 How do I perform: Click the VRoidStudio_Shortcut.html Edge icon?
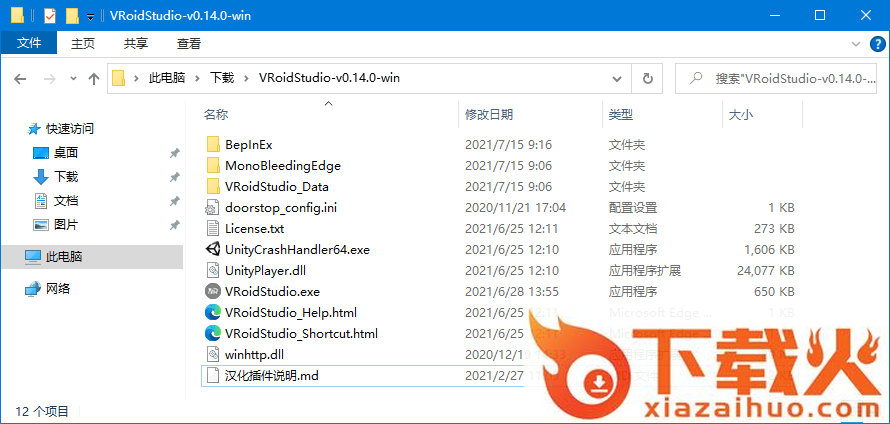[213, 333]
